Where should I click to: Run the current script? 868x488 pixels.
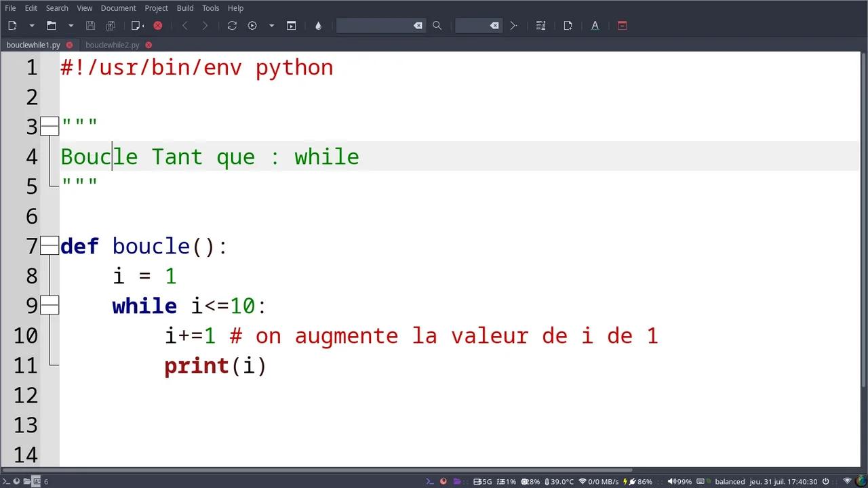pos(291,25)
